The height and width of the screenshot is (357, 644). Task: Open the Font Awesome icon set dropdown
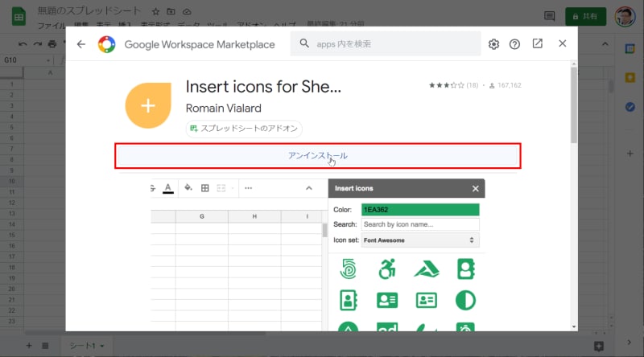point(419,240)
